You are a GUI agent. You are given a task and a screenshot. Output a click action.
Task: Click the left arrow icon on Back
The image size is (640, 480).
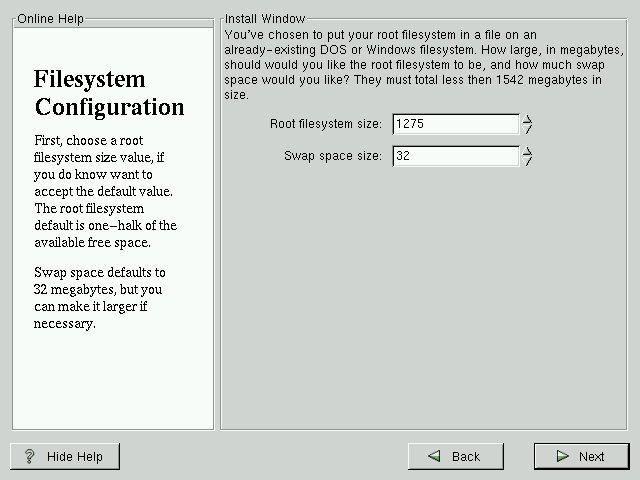[434, 456]
